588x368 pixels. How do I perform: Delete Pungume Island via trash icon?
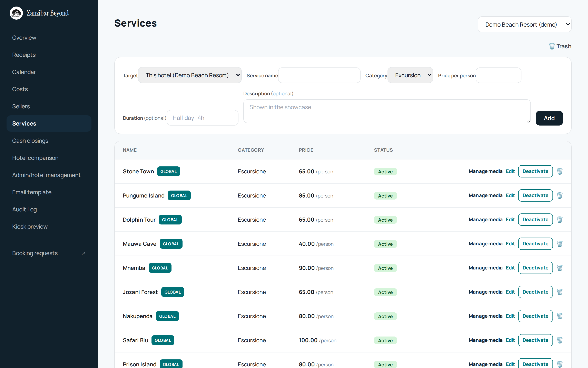tap(560, 195)
